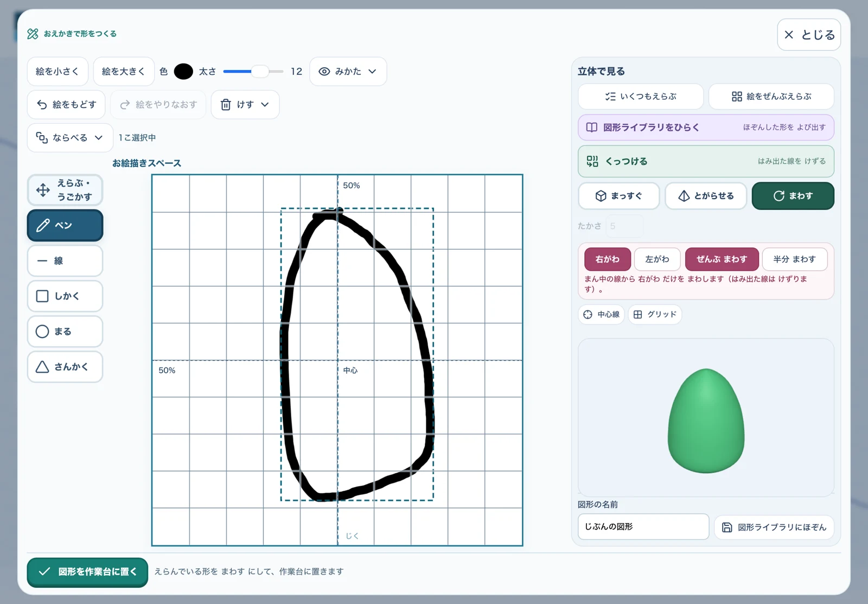Screen dimensions: 868x604
Task: Click the black pen color swatch
Action: click(183, 72)
